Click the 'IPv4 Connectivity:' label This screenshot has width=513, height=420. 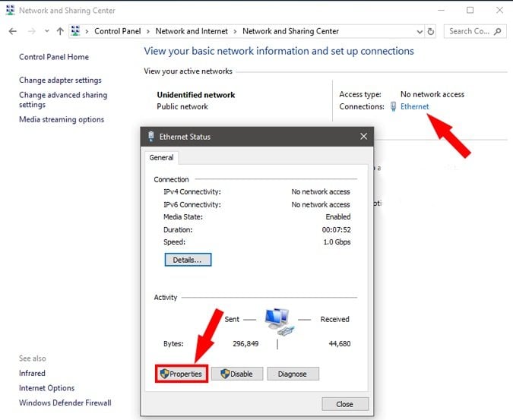click(192, 192)
